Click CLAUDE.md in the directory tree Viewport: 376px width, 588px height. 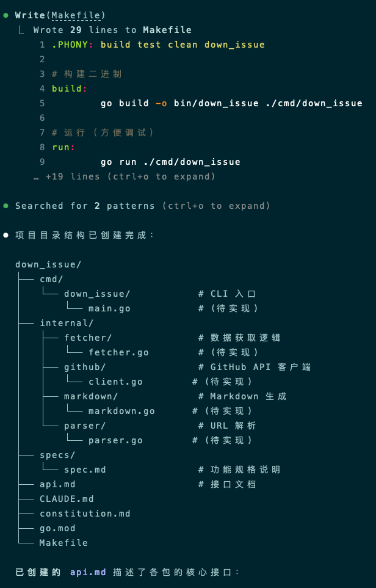tap(67, 499)
